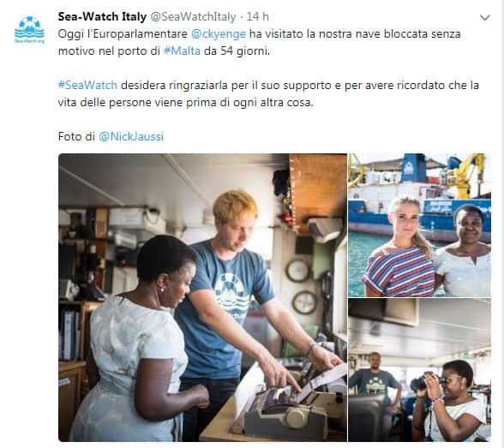Open photographer @NickJaussi profile mention
This screenshot has height=448, width=504.
click(x=131, y=136)
